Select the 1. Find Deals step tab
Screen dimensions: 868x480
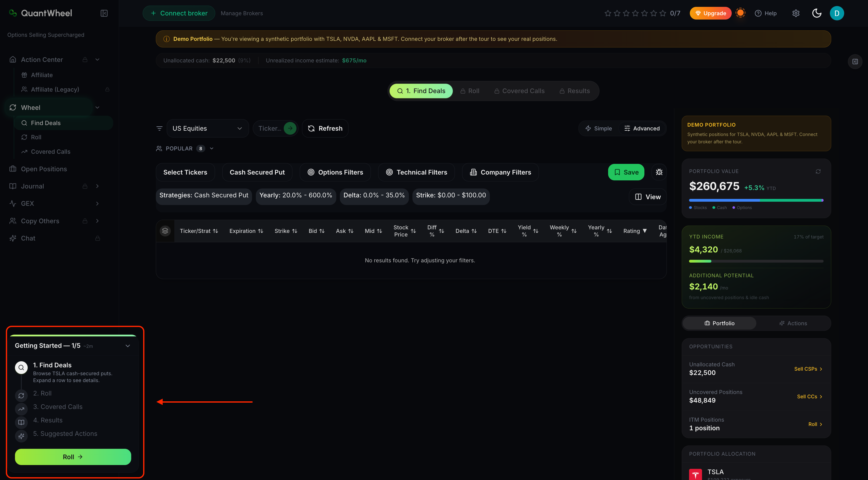(421, 91)
